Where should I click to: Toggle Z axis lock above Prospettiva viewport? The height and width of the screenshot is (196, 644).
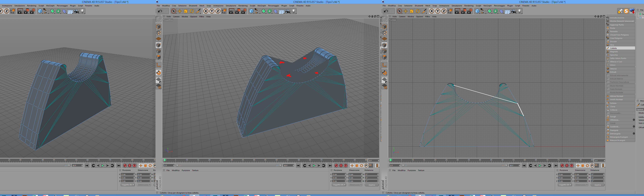click(218, 11)
